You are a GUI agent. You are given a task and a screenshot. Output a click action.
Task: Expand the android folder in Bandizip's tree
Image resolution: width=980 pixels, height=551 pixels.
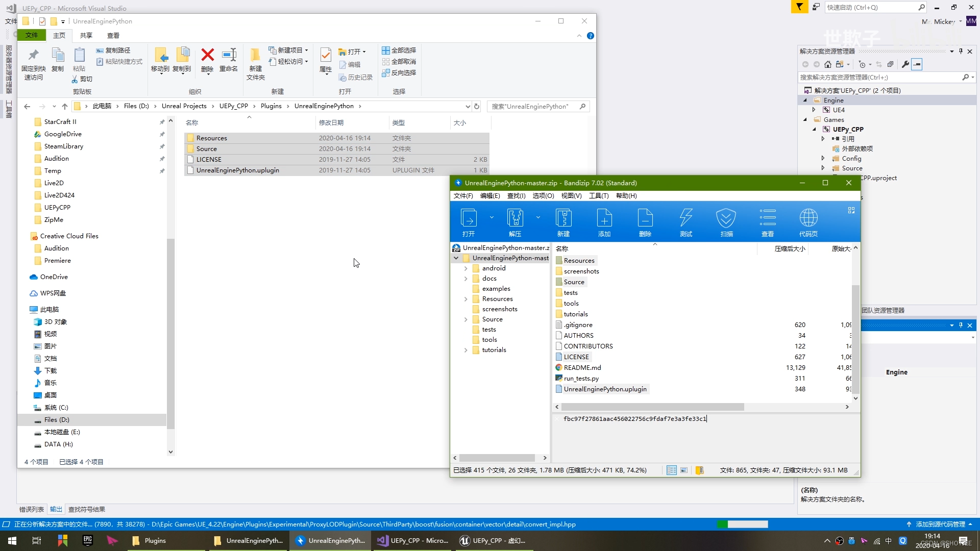[x=465, y=268]
